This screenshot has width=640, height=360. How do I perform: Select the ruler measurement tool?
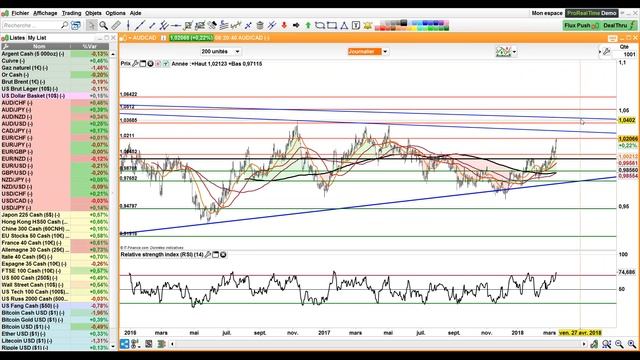[116, 25]
